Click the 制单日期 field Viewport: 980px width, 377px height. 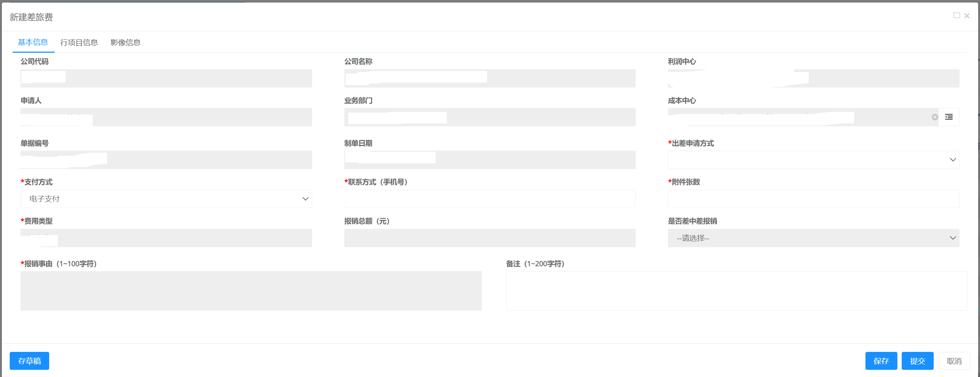pos(489,160)
